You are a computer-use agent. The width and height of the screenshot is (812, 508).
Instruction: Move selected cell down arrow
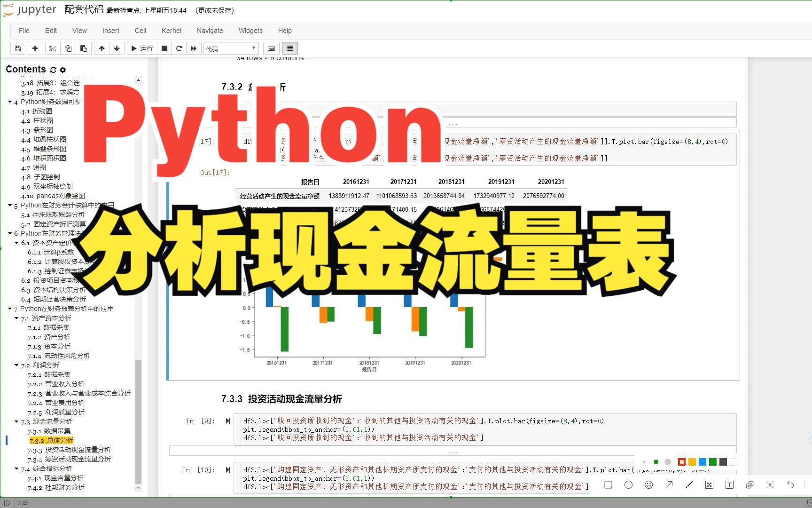tap(117, 48)
